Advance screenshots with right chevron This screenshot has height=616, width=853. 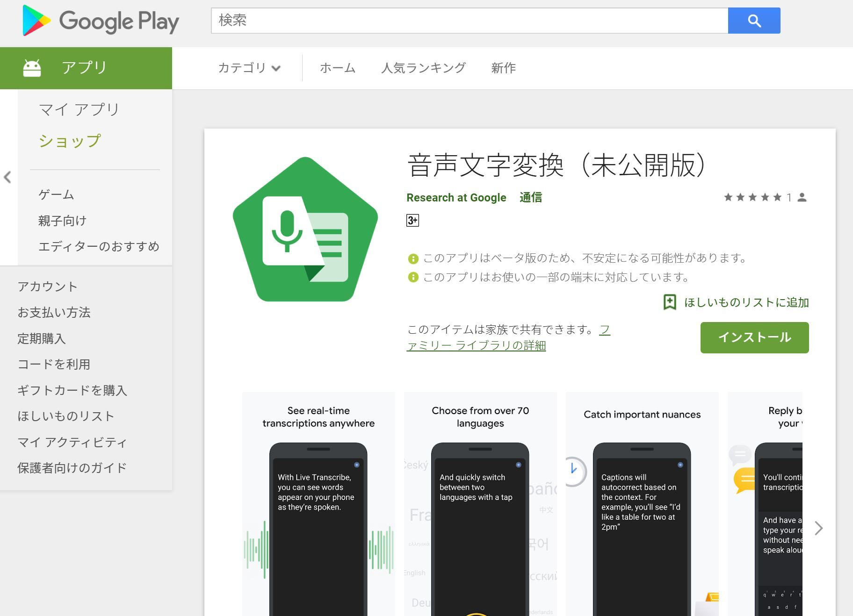[818, 528]
